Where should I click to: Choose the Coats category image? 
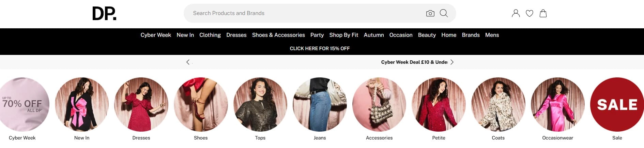(498, 104)
